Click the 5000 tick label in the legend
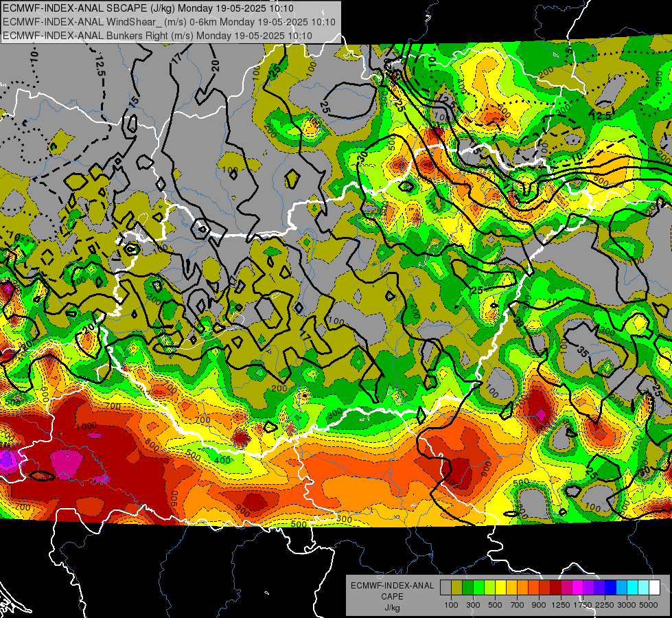 pos(649,605)
